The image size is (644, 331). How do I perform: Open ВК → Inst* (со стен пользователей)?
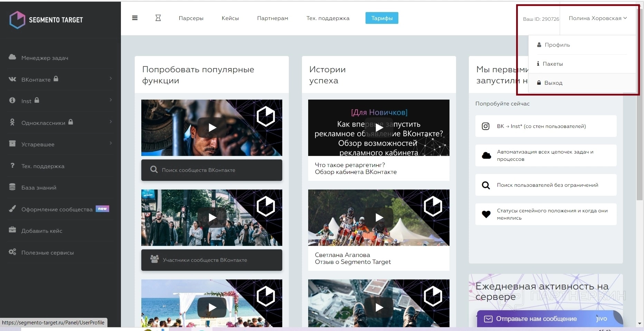546,126
